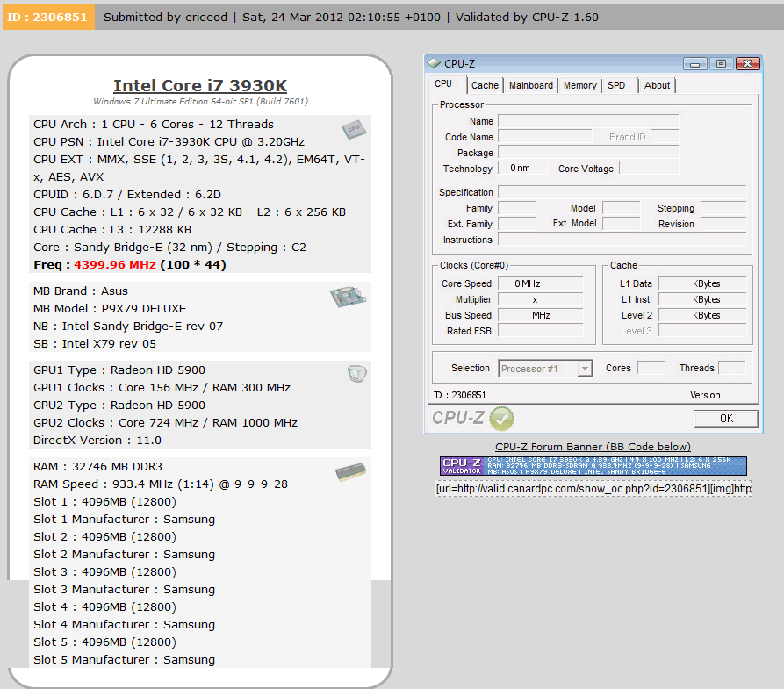784x689 pixels.
Task: Click the RAM : 32746 MB DDR3 row
Action: tap(98, 466)
